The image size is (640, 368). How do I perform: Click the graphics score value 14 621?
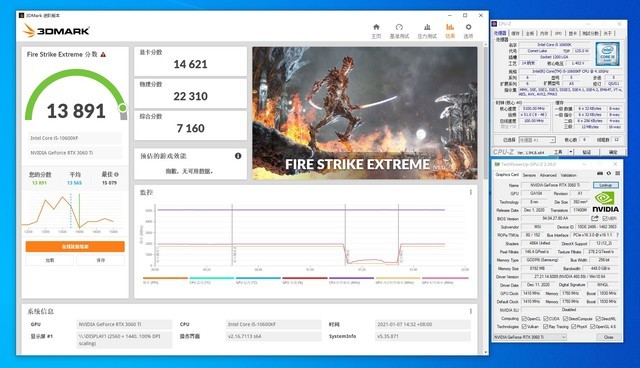(190, 64)
